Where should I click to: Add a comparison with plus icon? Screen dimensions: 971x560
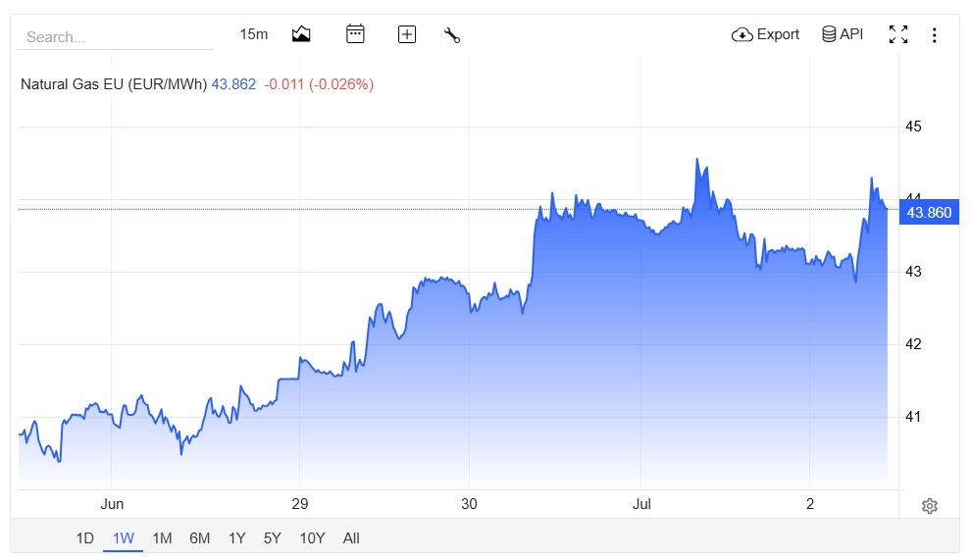pos(406,34)
